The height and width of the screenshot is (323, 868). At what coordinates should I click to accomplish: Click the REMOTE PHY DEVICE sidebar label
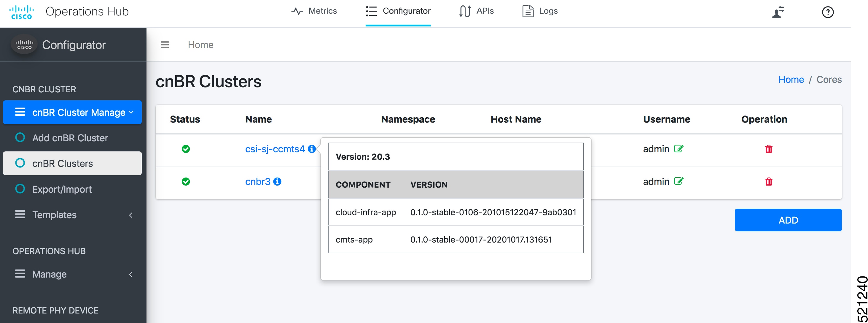click(55, 310)
